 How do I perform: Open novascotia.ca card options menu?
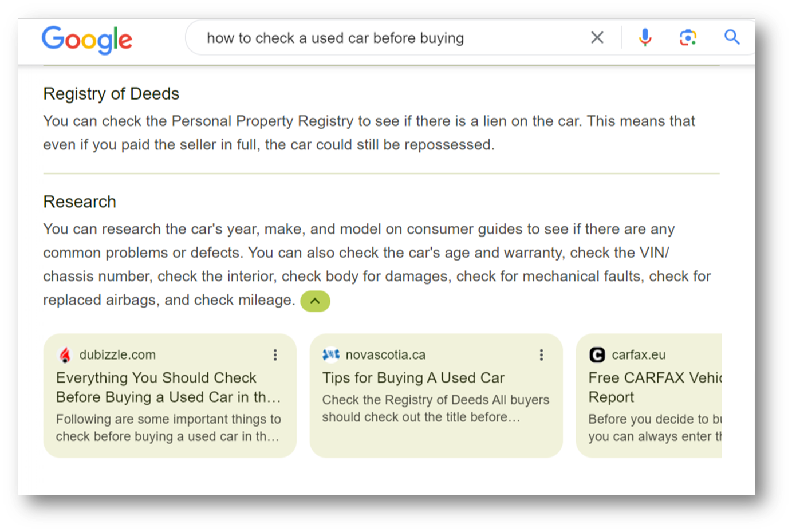[541, 355]
